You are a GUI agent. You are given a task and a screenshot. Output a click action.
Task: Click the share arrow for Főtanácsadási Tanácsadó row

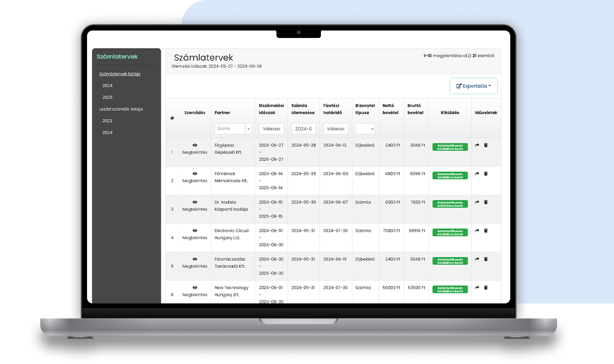pyautogui.click(x=477, y=259)
